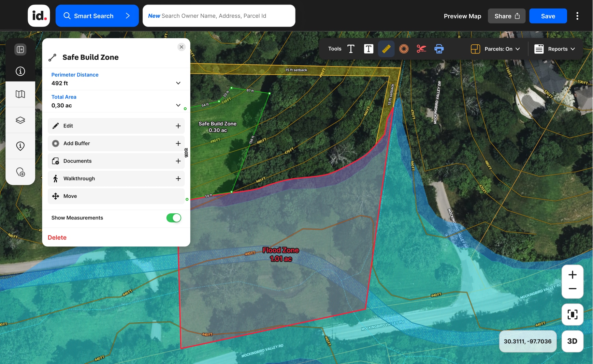
Task: Toggle Show Measurements off
Action: click(x=174, y=218)
